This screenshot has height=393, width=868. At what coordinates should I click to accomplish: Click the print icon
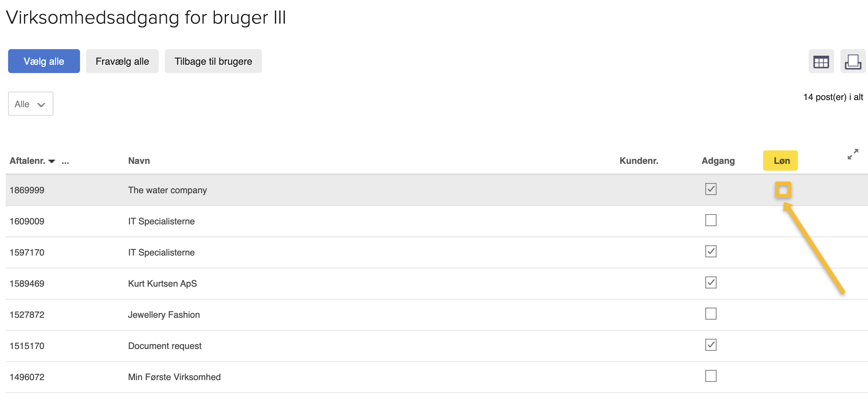pyautogui.click(x=852, y=62)
